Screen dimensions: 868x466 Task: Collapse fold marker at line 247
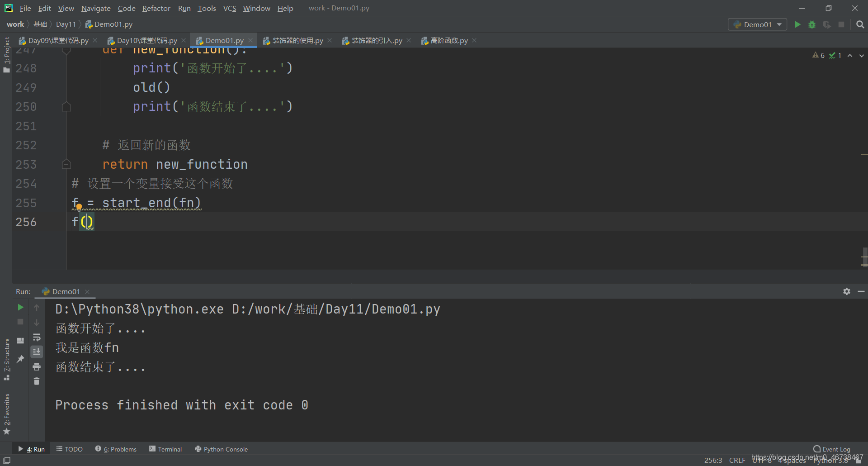(66, 50)
